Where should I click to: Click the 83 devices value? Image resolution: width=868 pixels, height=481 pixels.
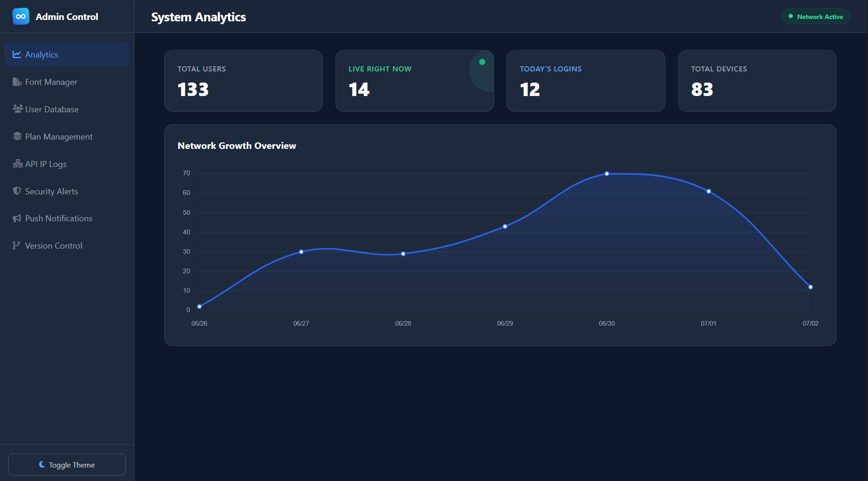point(702,89)
